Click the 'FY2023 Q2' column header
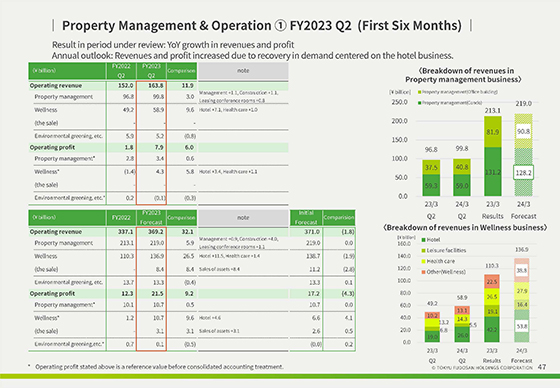560x388 pixels. [x=151, y=71]
